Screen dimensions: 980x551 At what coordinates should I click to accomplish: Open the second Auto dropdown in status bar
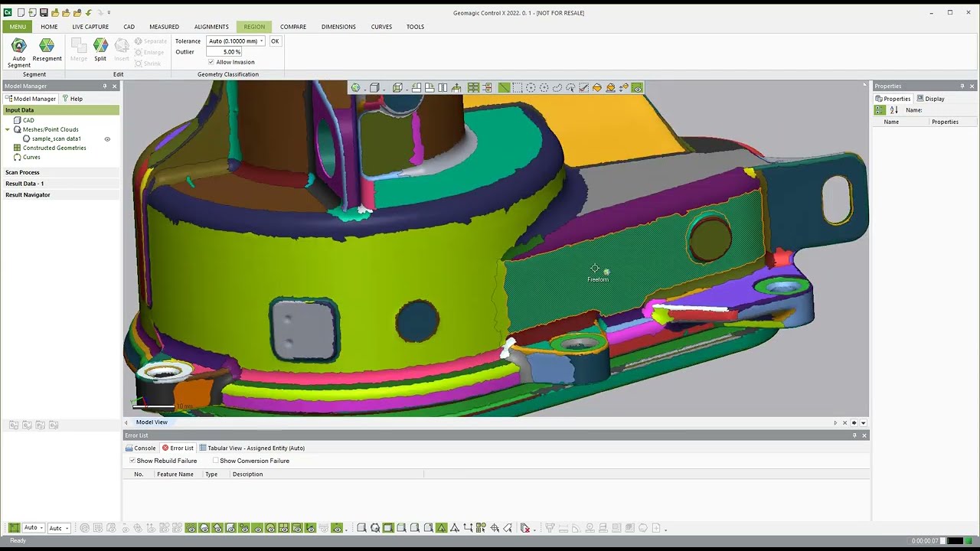[59, 528]
